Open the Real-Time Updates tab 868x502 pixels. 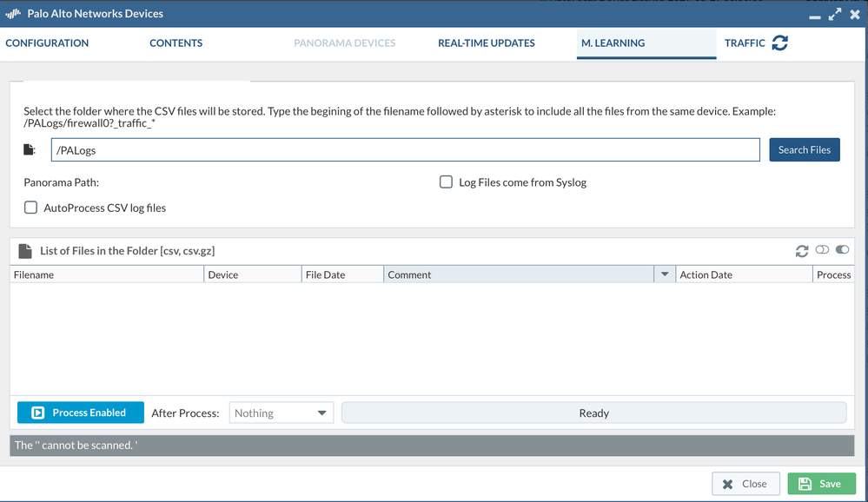[x=487, y=43]
